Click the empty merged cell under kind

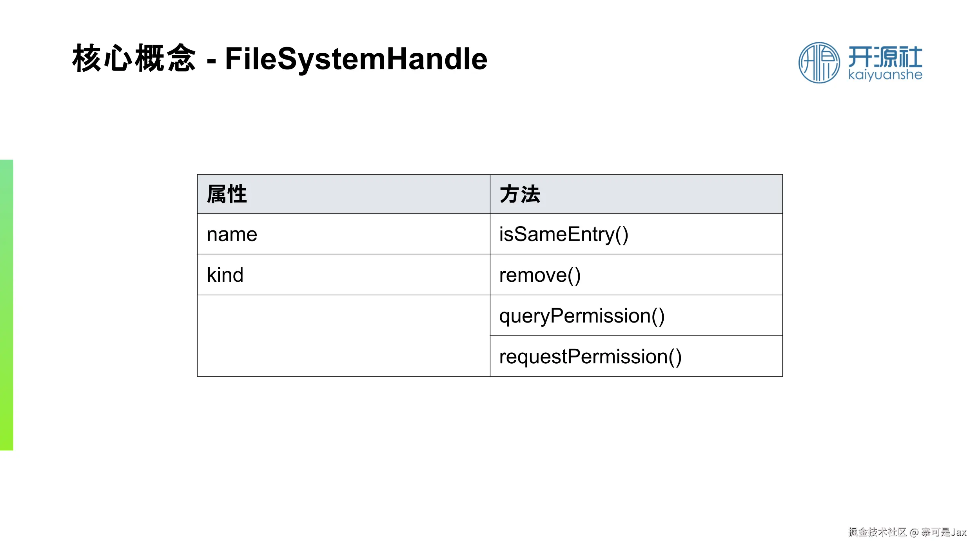(x=343, y=336)
